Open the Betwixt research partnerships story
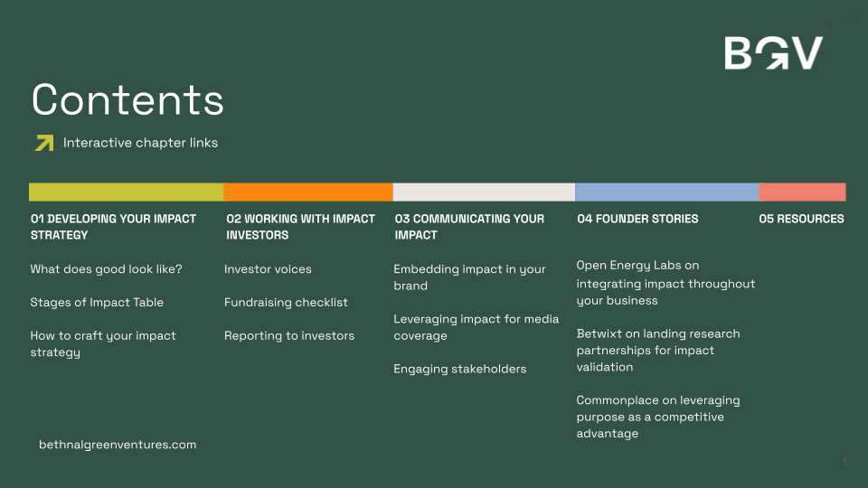 pos(658,351)
